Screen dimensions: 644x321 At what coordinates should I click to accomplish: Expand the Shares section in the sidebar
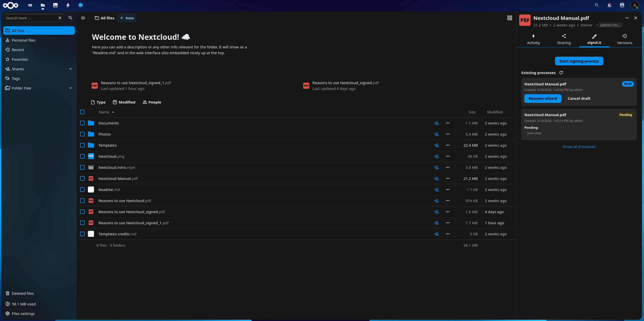coord(71,69)
